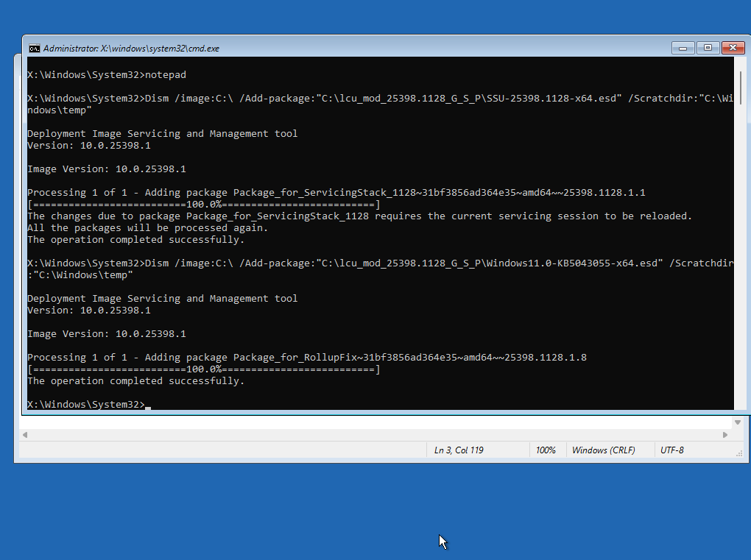Click the cmd window vertical scrollbar thumb

pos(741,88)
